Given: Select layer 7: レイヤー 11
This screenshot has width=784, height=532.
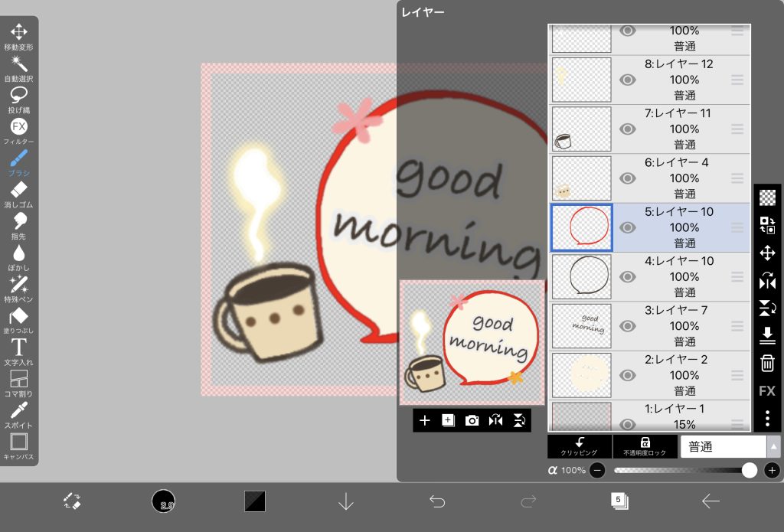Looking at the screenshot, I should 678,129.
